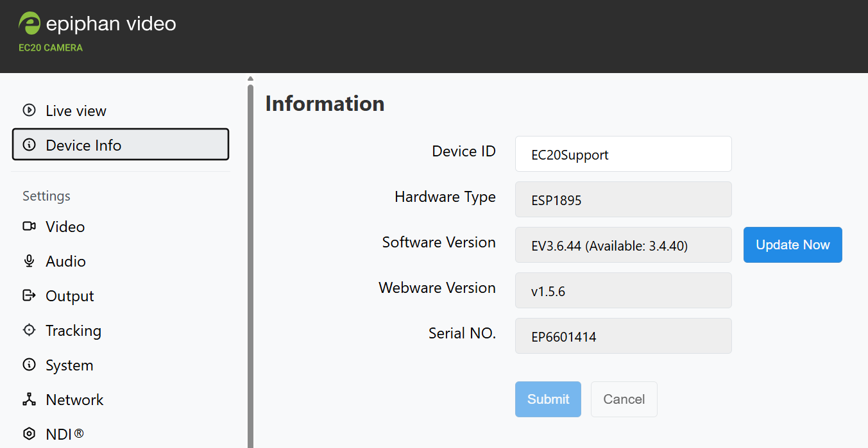Click the sidebar scrollbar up arrow
This screenshot has width=868, height=448.
coord(250,79)
